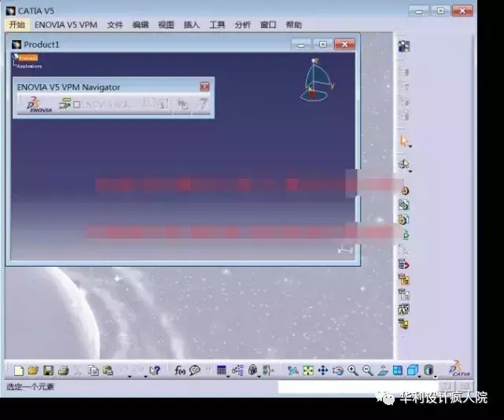Click the Zoom In magnifier
The height and width of the screenshot is (420, 504).
point(353,370)
